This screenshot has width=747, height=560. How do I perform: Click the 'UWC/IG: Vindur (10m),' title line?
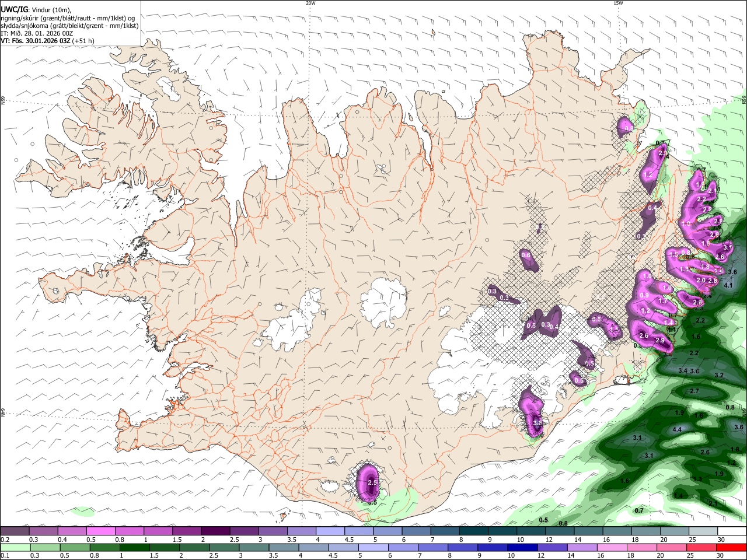coord(35,10)
